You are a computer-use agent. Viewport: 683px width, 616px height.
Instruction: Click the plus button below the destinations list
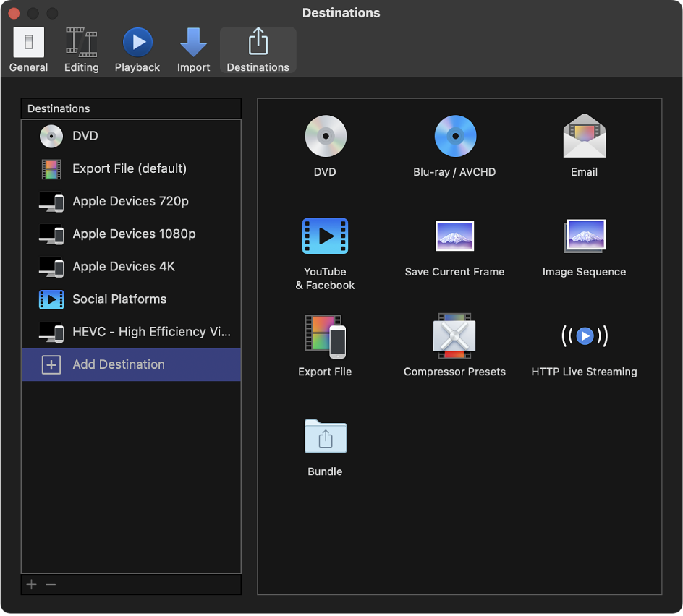point(31,584)
